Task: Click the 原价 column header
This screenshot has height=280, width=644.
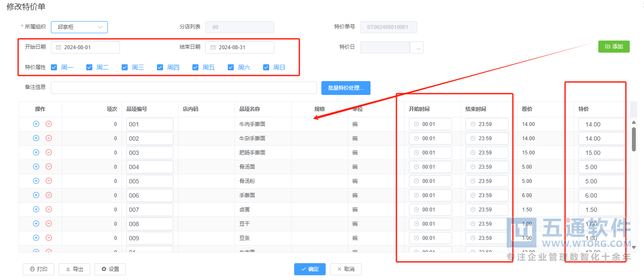Action: click(x=527, y=109)
